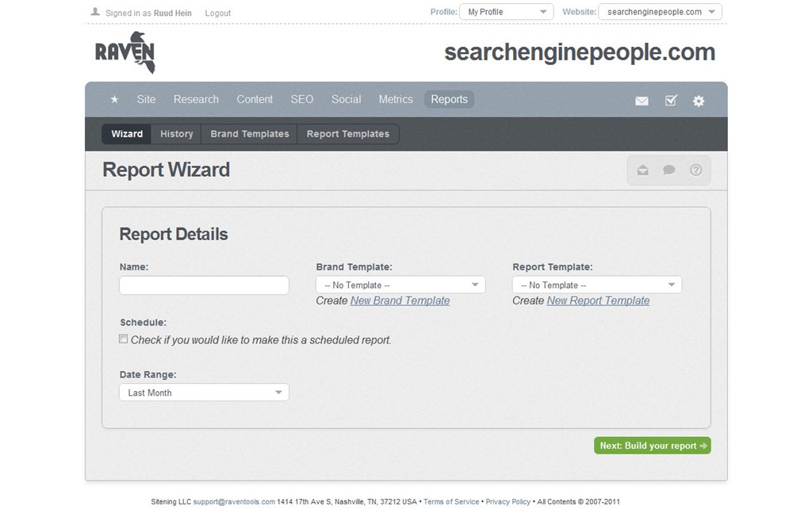Screen dimensions: 812x525
Task: Click the speech bubble comment icon
Action: coord(669,171)
